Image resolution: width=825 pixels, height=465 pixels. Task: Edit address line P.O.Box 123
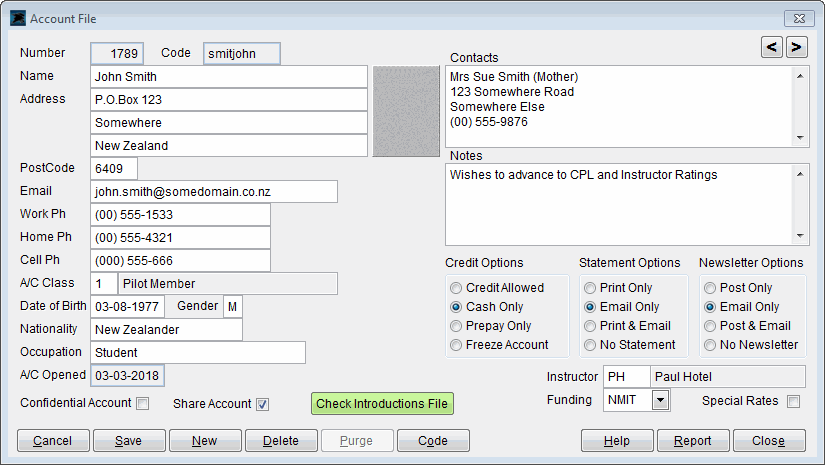(229, 100)
